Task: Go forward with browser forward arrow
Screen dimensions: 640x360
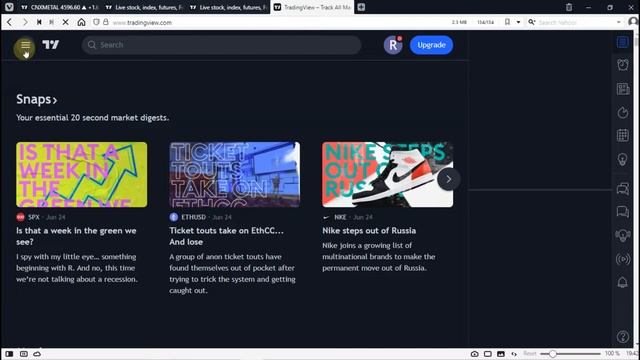Action: (x=25, y=22)
